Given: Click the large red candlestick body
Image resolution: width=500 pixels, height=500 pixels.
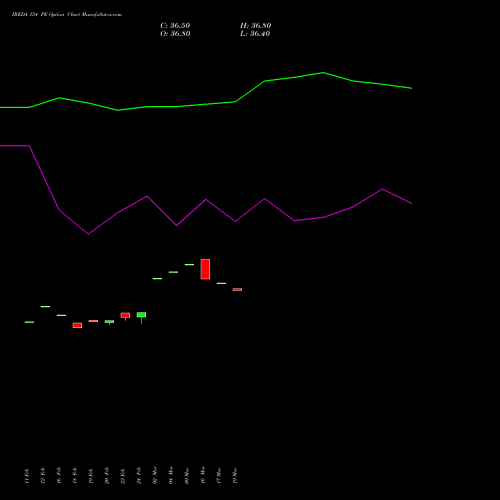Looking at the screenshot, I should [205, 269].
